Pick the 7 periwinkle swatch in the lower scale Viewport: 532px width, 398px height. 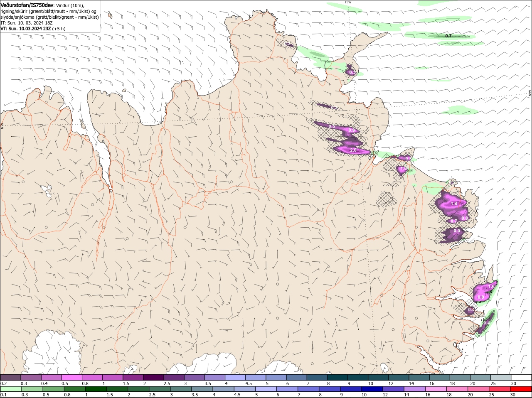click(x=308, y=389)
